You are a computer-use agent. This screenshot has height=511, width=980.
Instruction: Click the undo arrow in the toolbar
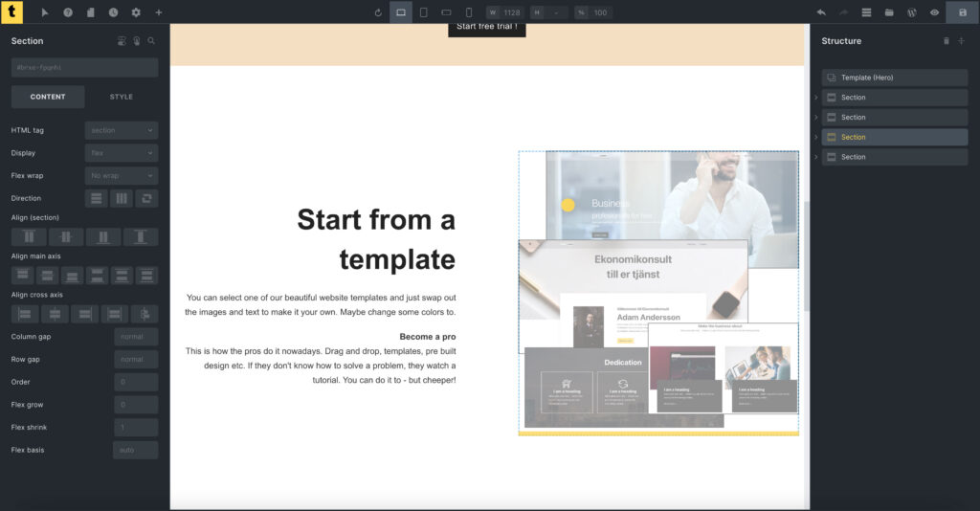tap(821, 12)
